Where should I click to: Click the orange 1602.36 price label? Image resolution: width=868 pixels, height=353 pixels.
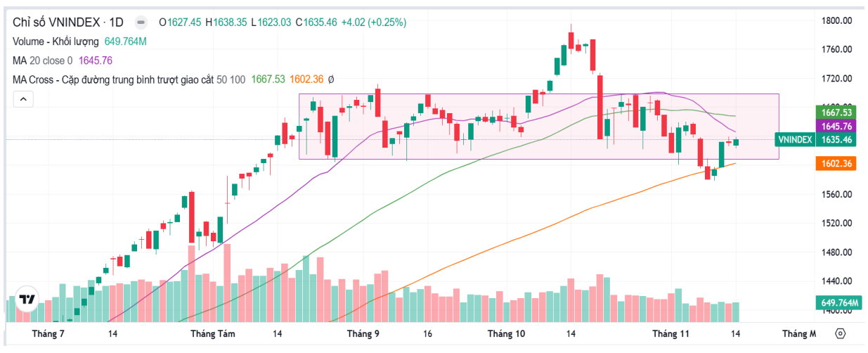[837, 164]
